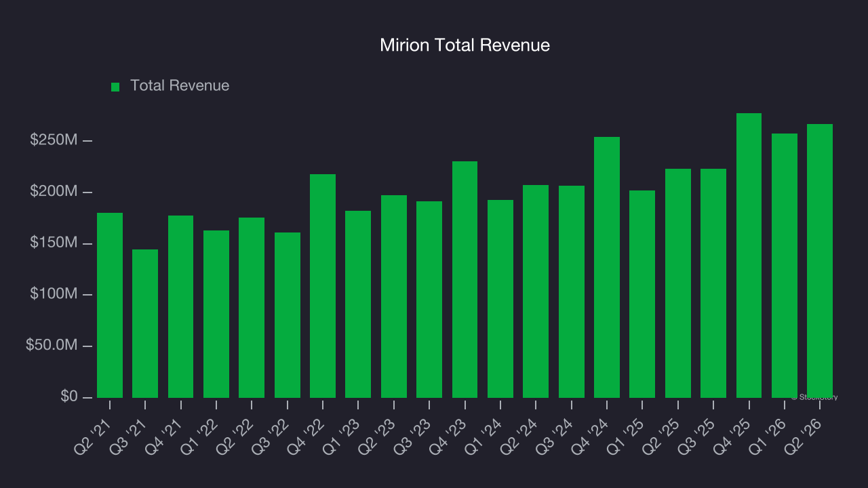Click the Q1 '23 revenue bar
Image resolution: width=868 pixels, height=488 pixels.
[x=358, y=304]
